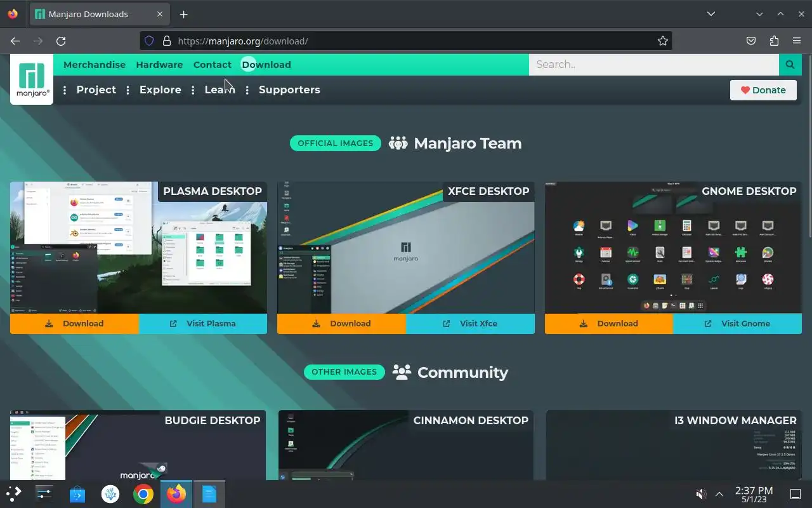812x508 pixels.
Task: Open the Contact menu item
Action: click(x=212, y=65)
